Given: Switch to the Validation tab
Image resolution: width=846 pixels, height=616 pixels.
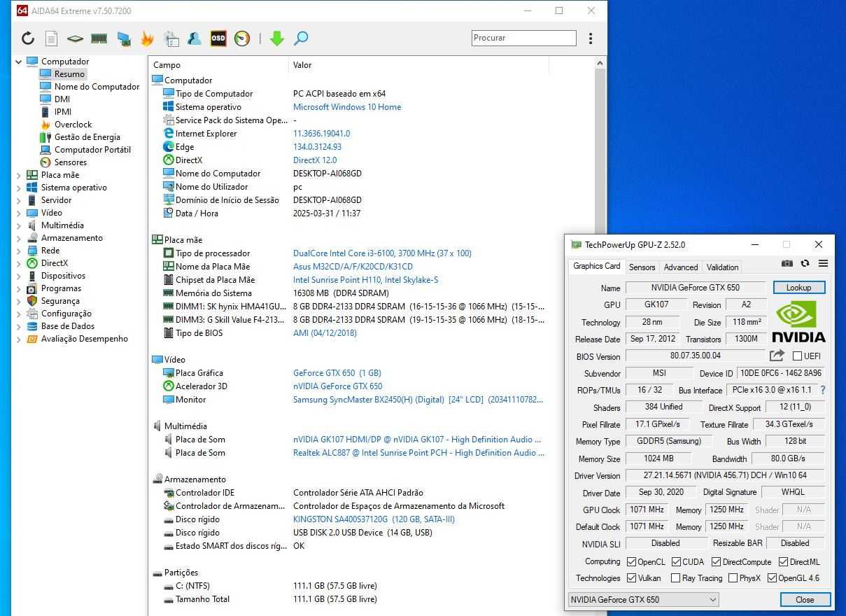Looking at the screenshot, I should click(x=722, y=267).
